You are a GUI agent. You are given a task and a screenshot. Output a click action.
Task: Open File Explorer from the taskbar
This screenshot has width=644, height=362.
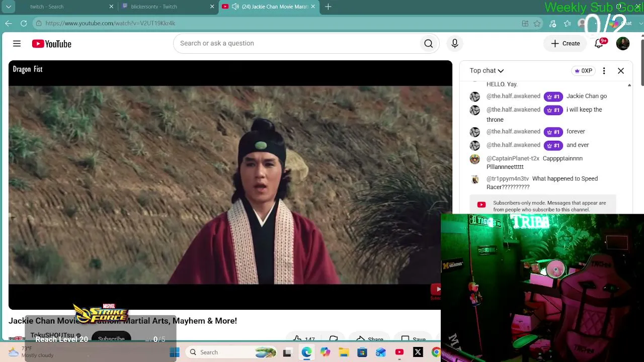coord(344,352)
